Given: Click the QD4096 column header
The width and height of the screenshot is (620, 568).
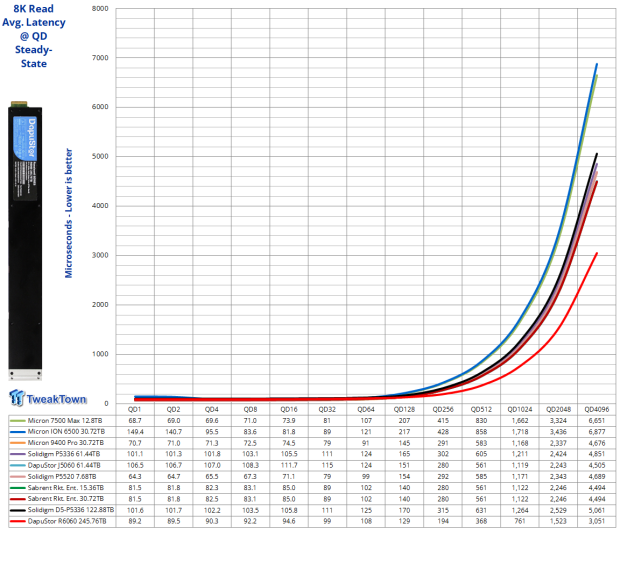Looking at the screenshot, I should 597,409.
